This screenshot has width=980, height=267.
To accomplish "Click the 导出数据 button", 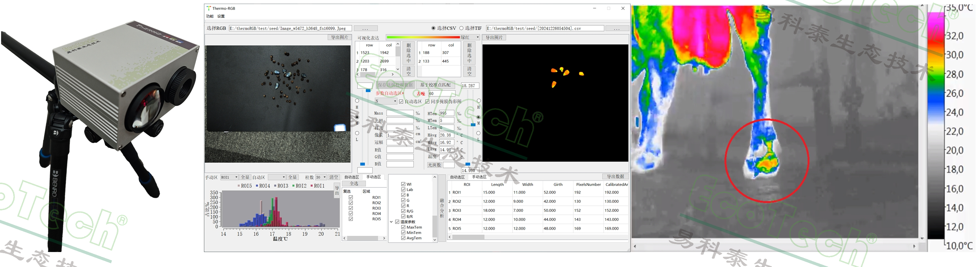I will tap(615, 176).
